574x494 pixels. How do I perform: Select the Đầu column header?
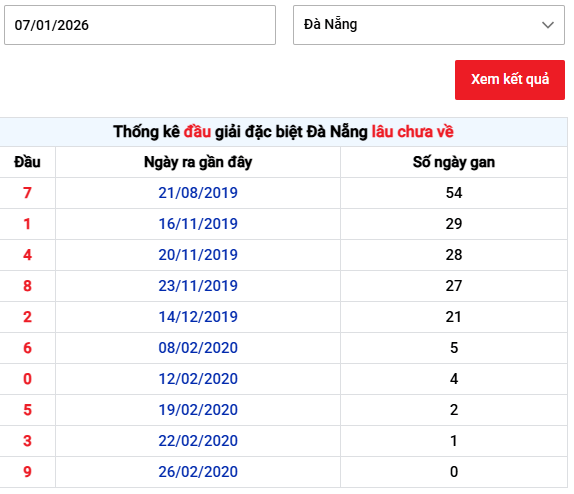tap(27, 162)
